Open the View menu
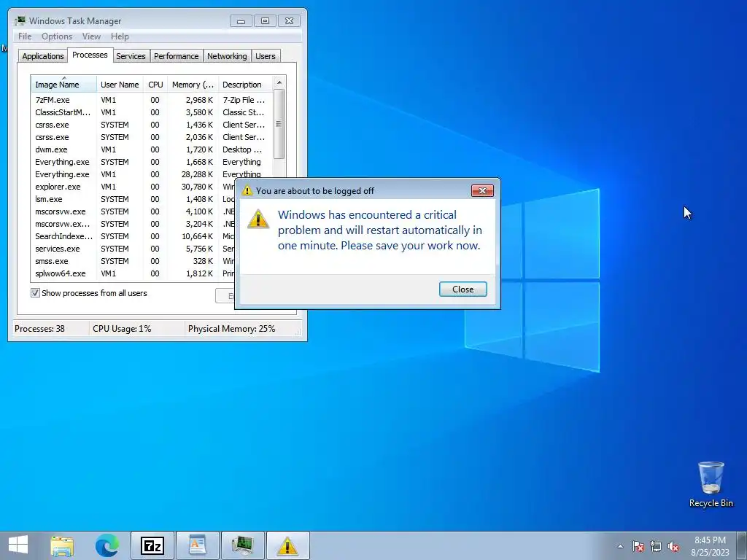Screen dimensions: 747x560 pos(91,36)
